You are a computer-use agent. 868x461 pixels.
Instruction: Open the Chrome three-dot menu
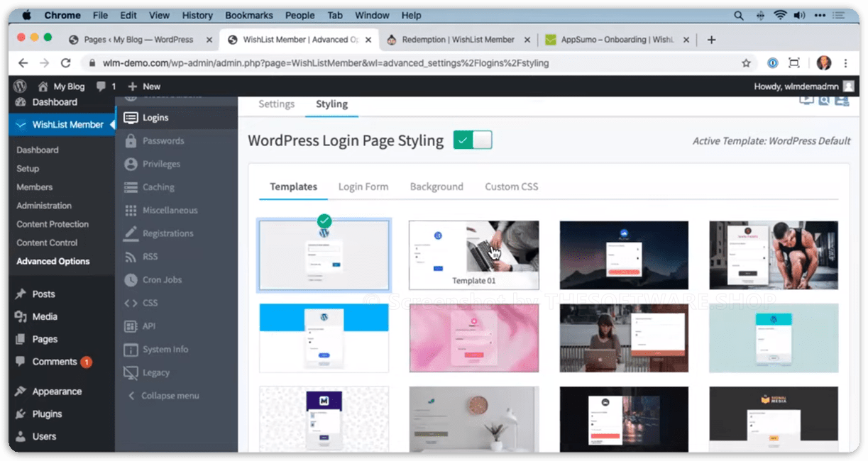click(845, 63)
